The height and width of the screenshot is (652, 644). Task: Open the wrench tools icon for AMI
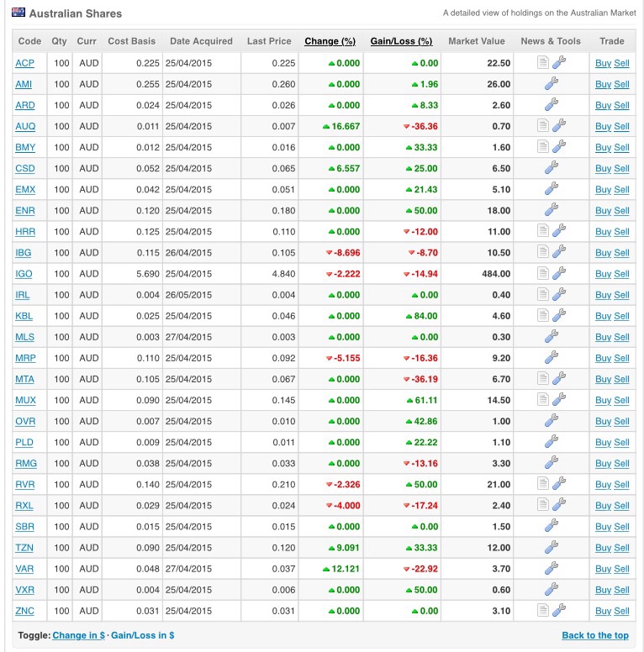[x=552, y=83]
